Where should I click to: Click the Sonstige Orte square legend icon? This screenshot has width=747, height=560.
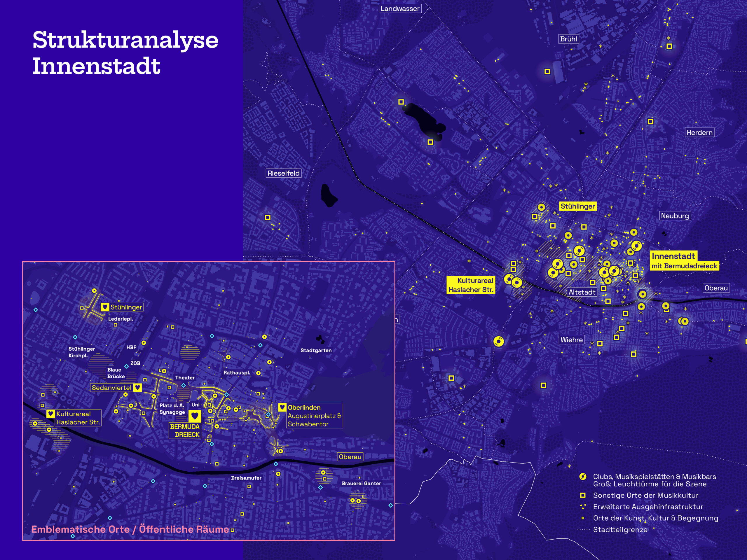(582, 495)
